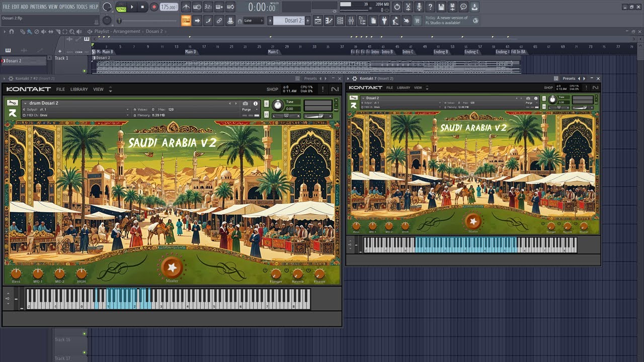Click the undo history icon

pyautogui.click(x=397, y=7)
